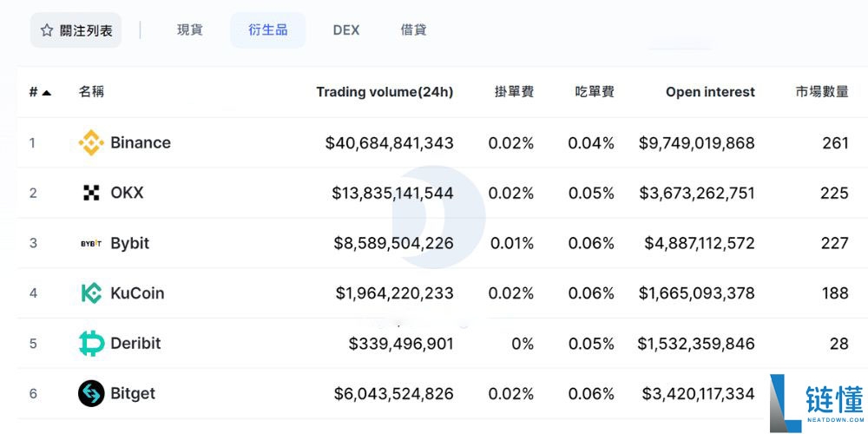Click Deribit open interest $1,532,359,846
This screenshot has height=434, width=868.
[x=696, y=343]
